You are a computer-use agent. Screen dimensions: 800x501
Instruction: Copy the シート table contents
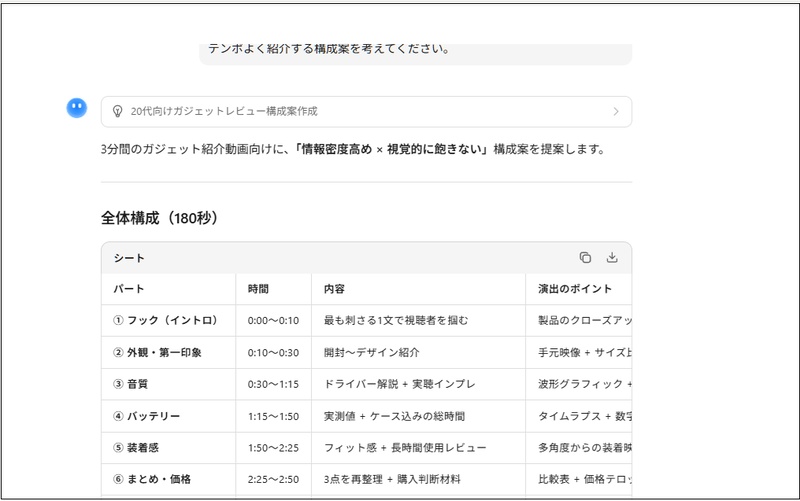pyautogui.click(x=585, y=258)
